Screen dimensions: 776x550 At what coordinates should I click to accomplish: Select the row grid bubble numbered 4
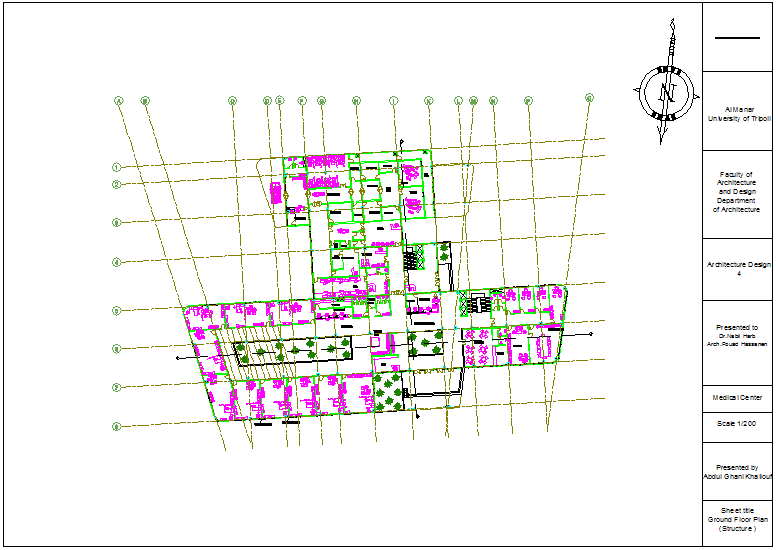point(116,262)
